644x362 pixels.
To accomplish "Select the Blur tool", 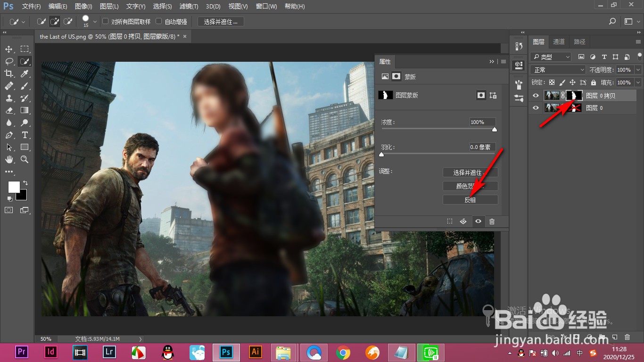I will point(9,123).
